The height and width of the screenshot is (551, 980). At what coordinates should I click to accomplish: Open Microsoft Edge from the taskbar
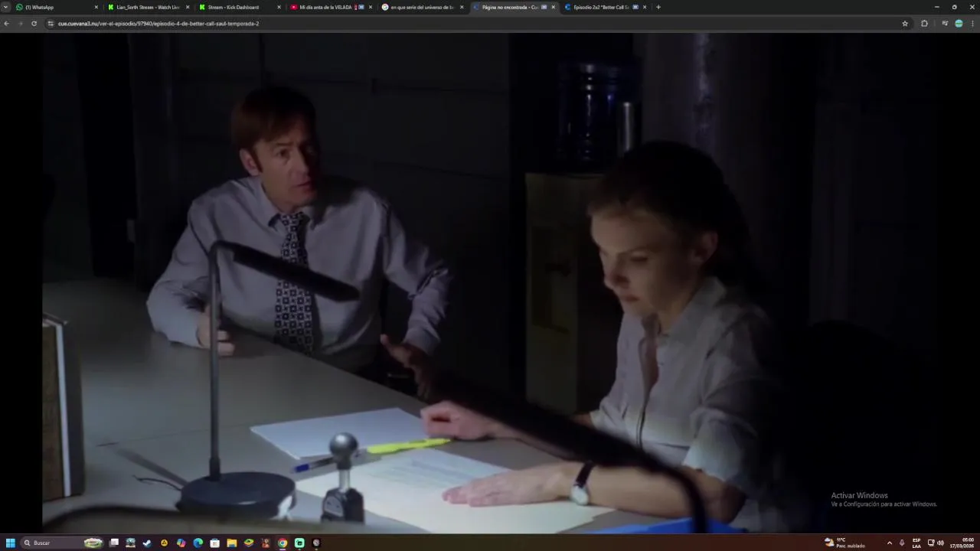coord(198,543)
